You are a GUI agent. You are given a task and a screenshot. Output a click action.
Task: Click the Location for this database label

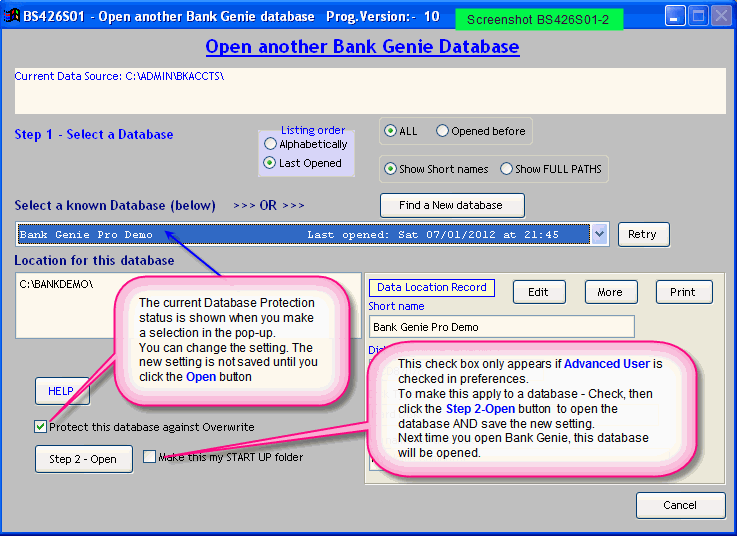(94, 260)
